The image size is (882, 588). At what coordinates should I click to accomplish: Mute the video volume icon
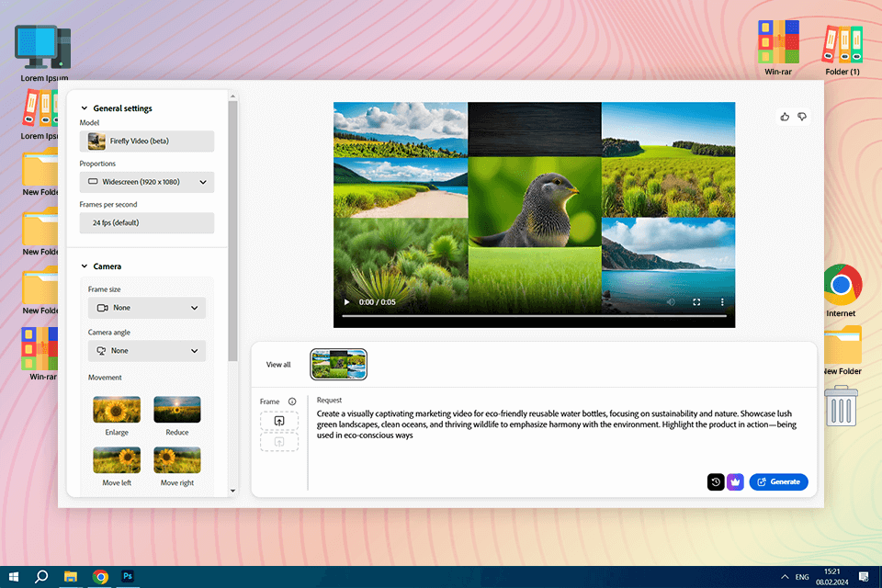point(671,302)
